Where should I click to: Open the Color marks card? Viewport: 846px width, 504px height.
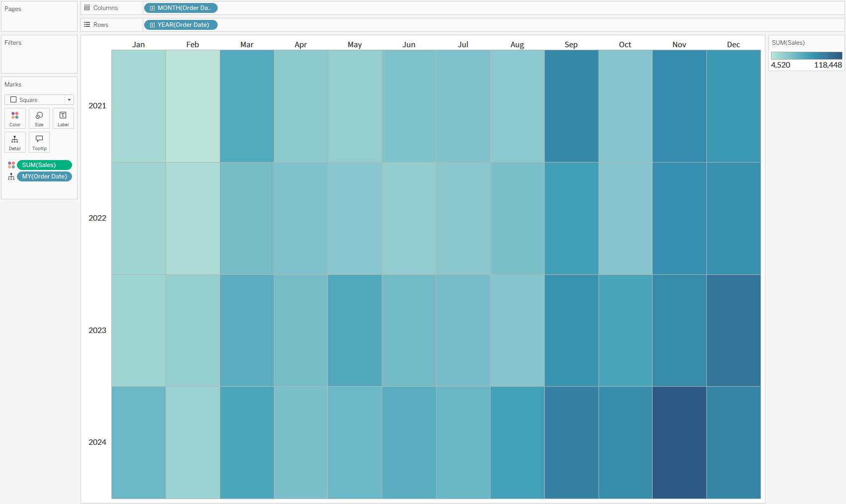[15, 118]
